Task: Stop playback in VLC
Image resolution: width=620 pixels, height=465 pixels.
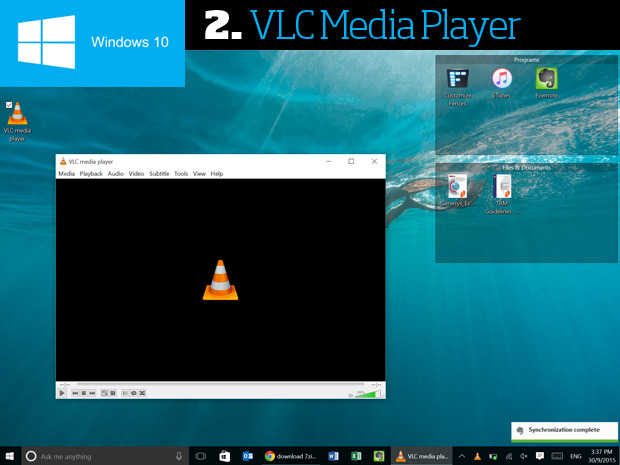Action: point(84,393)
